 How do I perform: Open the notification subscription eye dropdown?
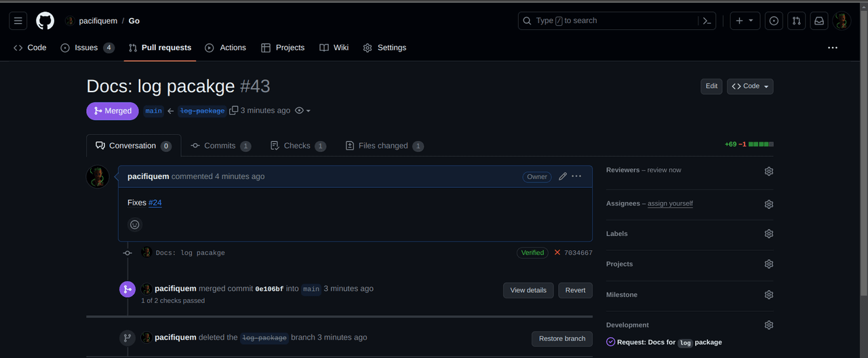click(303, 111)
